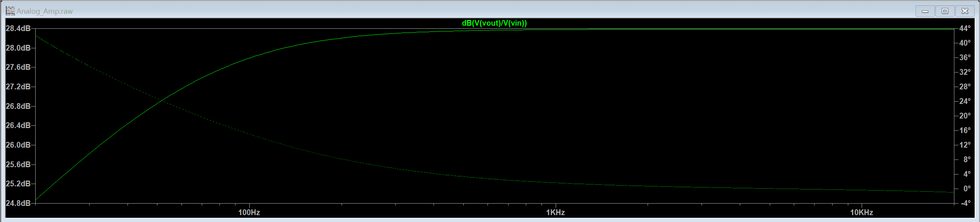Click the 20° phase axis label
The width and height of the screenshot is (980, 222).
tap(965, 116)
